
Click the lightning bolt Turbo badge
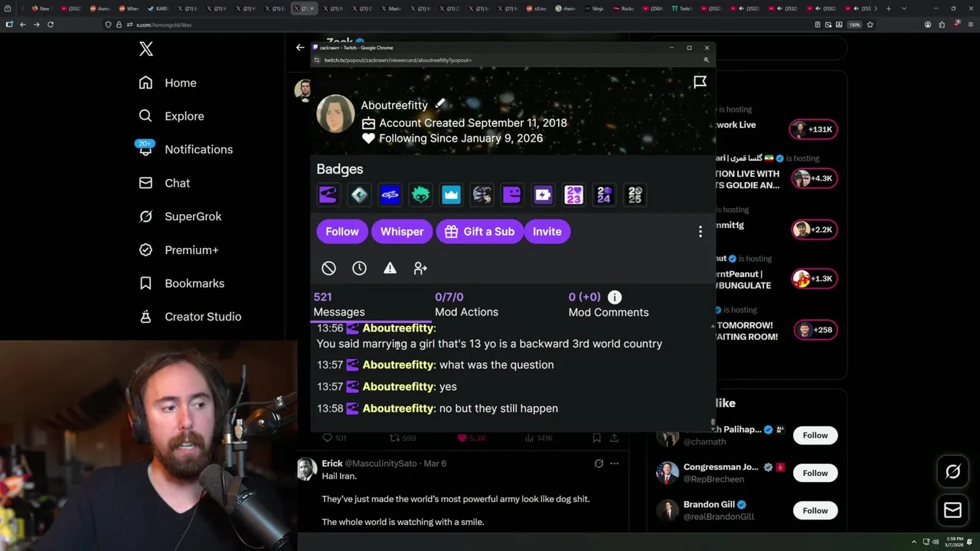(543, 195)
